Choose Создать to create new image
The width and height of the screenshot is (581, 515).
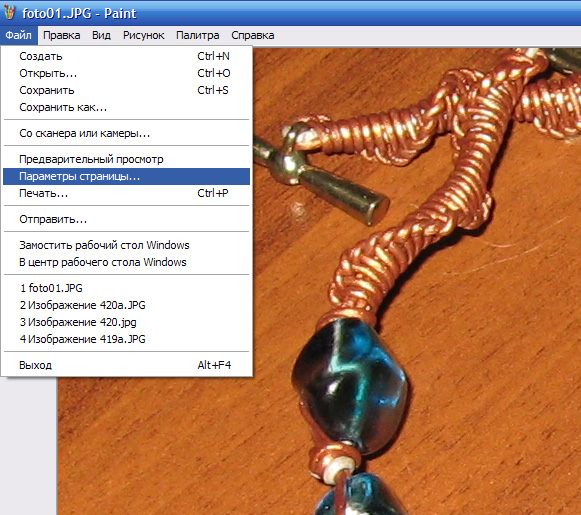(x=126, y=56)
